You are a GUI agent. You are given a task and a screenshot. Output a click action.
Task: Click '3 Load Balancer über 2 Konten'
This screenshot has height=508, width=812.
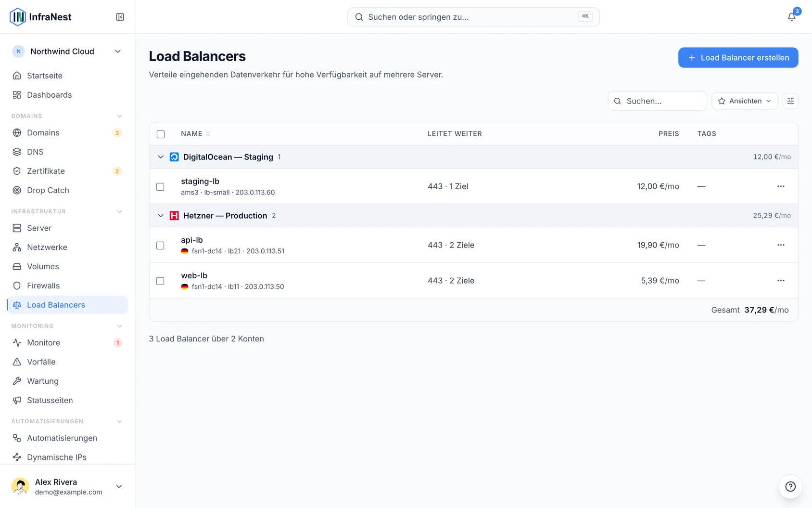click(x=206, y=339)
